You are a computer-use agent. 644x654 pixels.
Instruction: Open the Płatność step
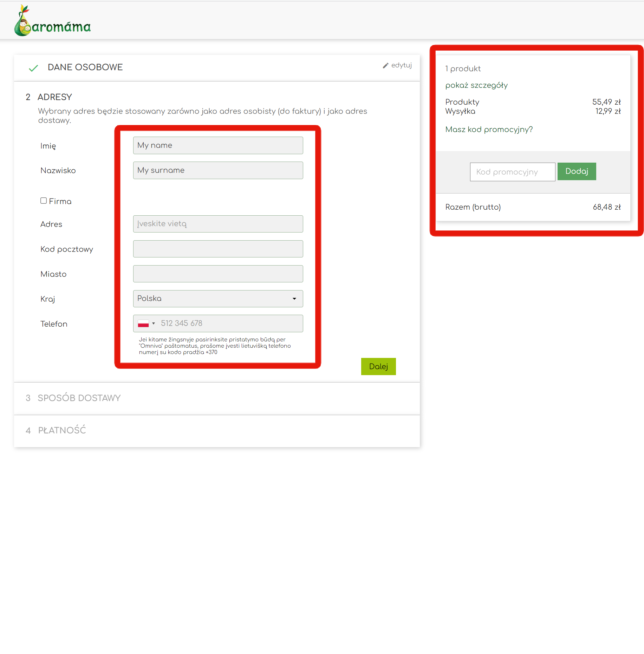(62, 430)
